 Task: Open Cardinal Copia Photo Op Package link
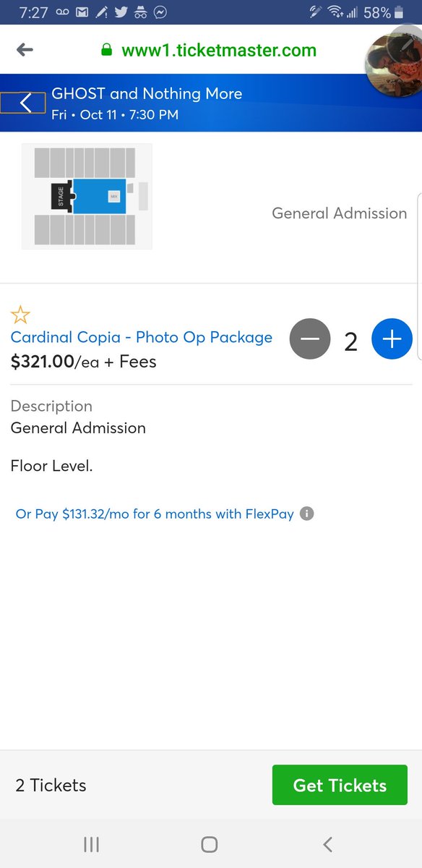[x=142, y=337]
